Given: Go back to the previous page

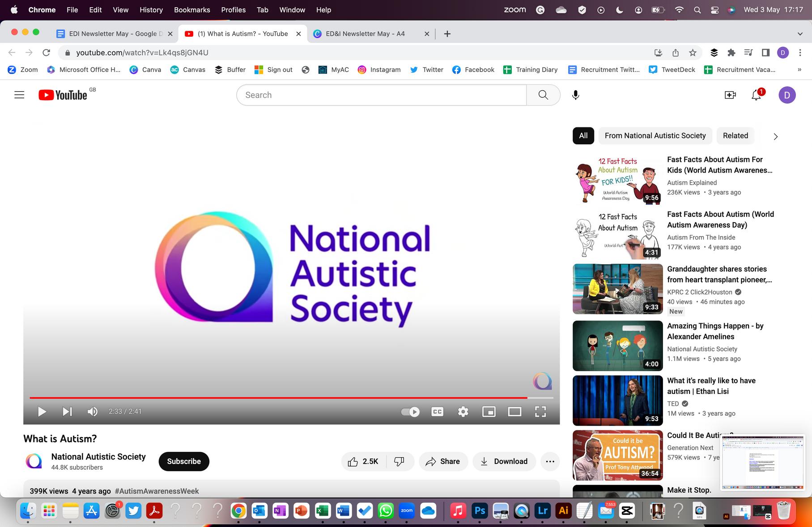Looking at the screenshot, I should point(12,53).
